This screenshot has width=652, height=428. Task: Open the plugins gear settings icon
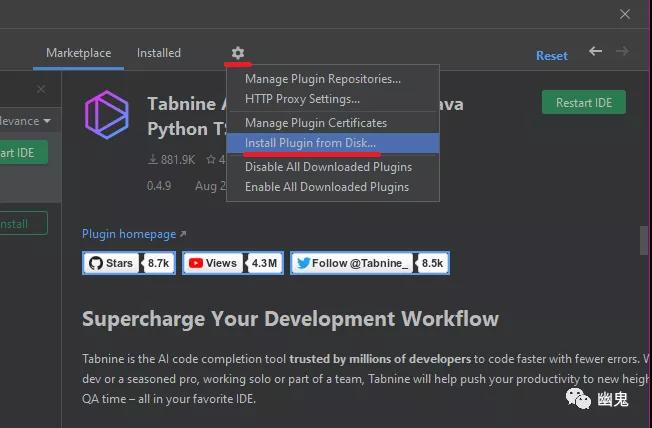coord(238,53)
